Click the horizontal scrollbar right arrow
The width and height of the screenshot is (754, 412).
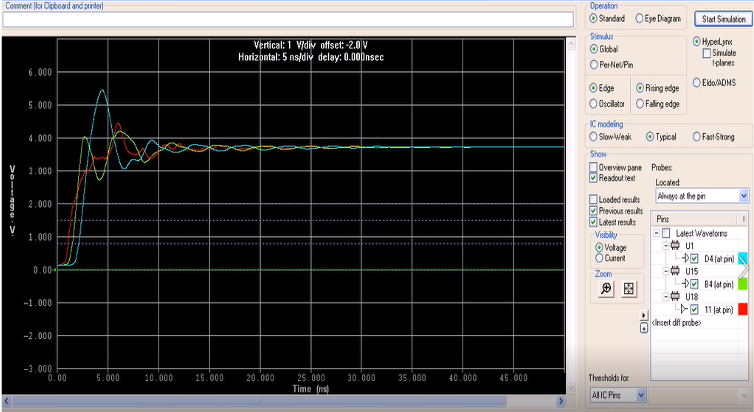click(561, 401)
